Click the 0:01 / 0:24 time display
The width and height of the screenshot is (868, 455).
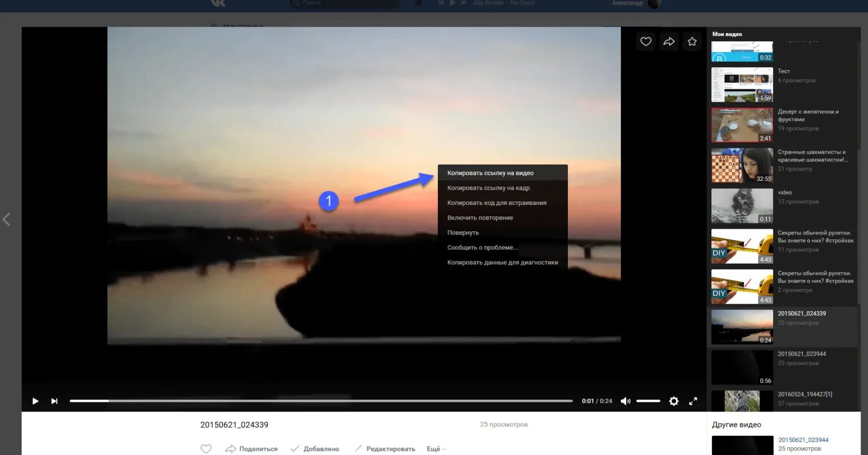coord(597,401)
